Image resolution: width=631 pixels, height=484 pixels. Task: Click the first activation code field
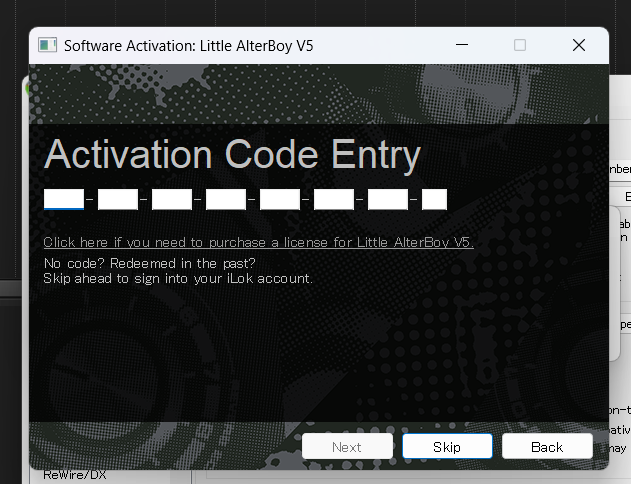click(x=64, y=200)
